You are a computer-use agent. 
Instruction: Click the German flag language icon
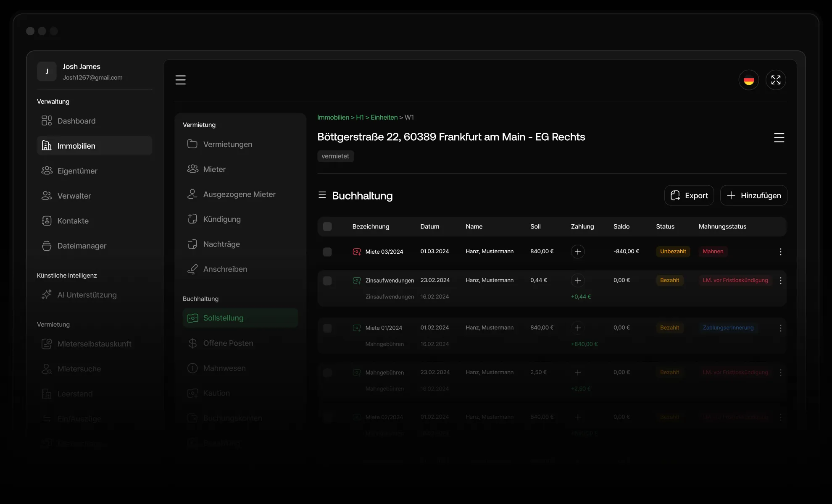point(748,80)
